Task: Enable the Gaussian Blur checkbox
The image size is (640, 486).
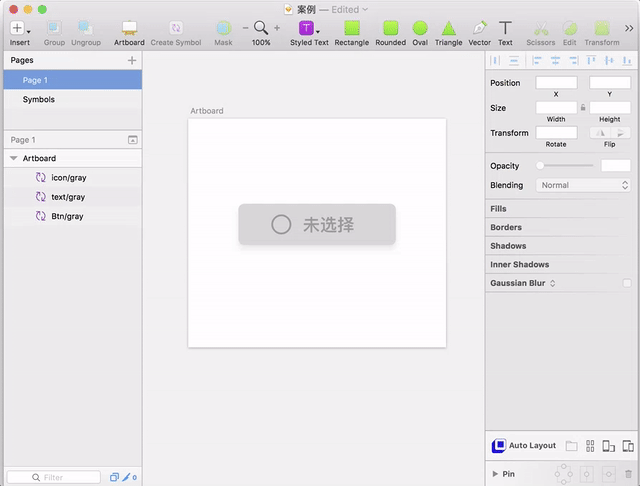Action: pos(627,283)
